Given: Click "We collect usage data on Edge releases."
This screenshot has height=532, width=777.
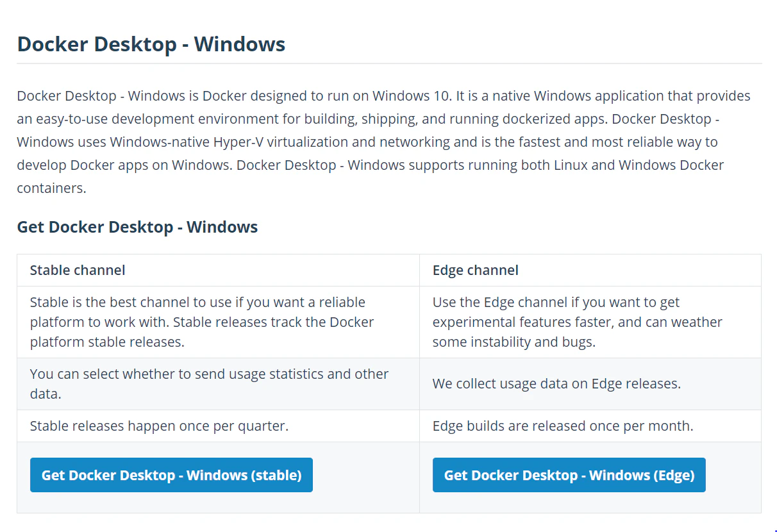Looking at the screenshot, I should pyautogui.click(x=556, y=384).
